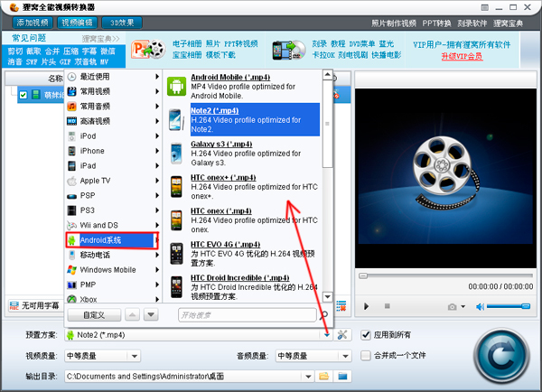Click the HTC onex+ phone icon
Screen dimensions: 542x392
click(x=176, y=187)
